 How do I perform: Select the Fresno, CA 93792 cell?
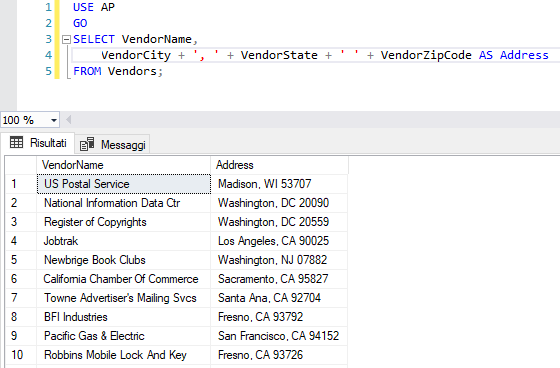pos(279,317)
